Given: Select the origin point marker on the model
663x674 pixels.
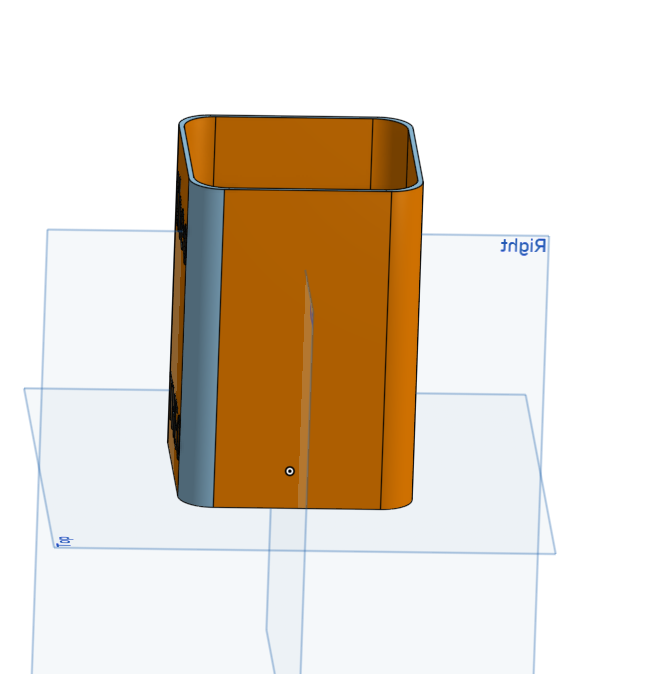Looking at the screenshot, I should (x=290, y=471).
